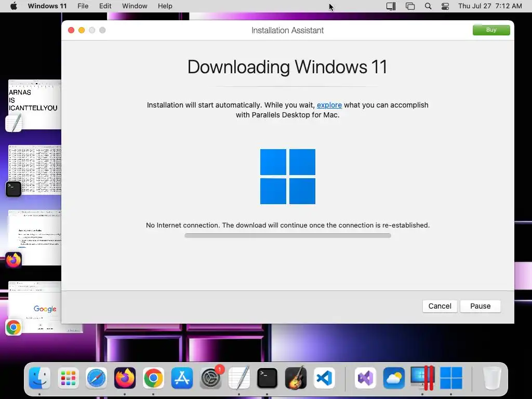Click the "No Internet connection" status message

288,225
